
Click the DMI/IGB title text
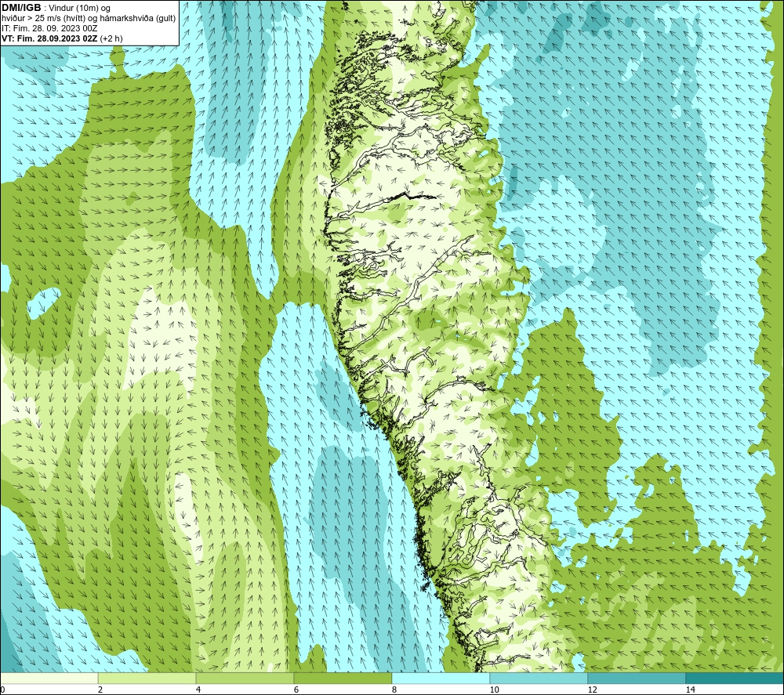point(21,8)
